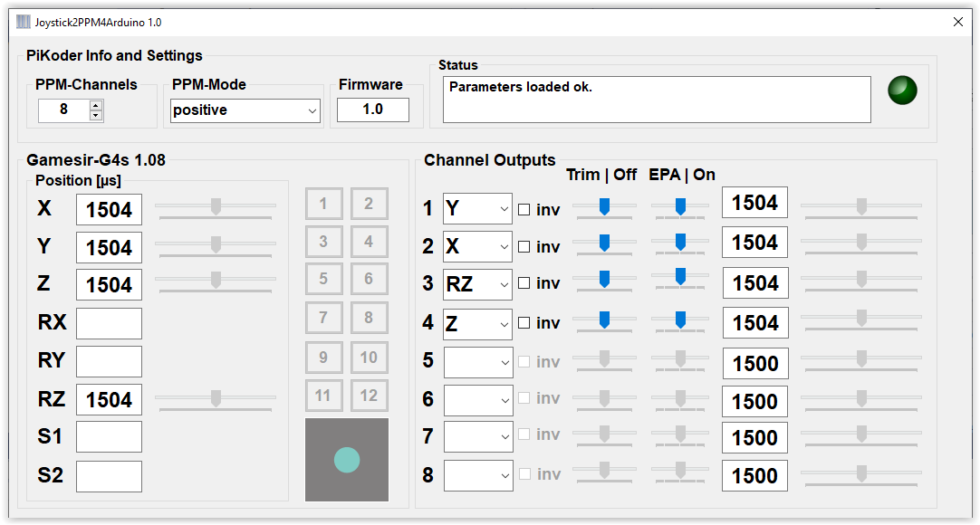Click joystick button indicator 6
The height and width of the screenshot is (525, 980).
click(x=369, y=279)
